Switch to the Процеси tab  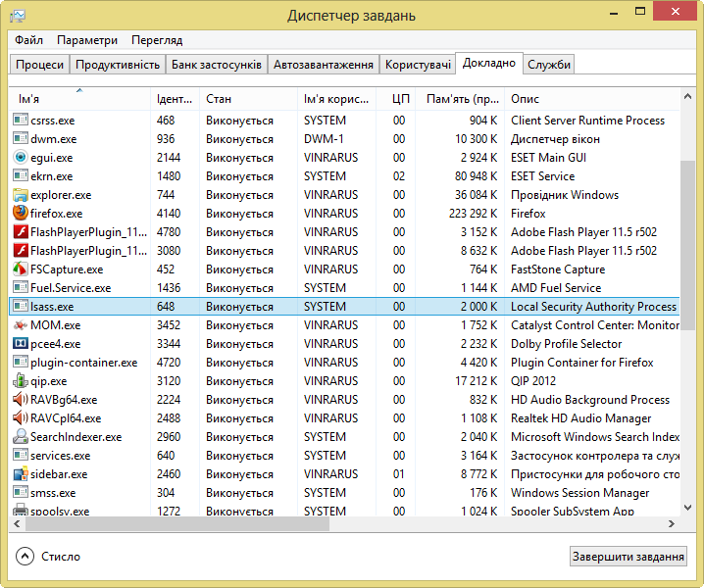pos(39,65)
